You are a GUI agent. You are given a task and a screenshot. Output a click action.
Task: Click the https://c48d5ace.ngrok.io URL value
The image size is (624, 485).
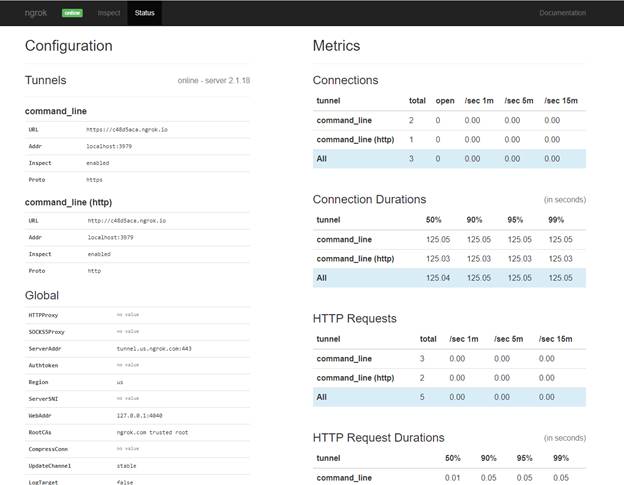[x=127, y=130]
